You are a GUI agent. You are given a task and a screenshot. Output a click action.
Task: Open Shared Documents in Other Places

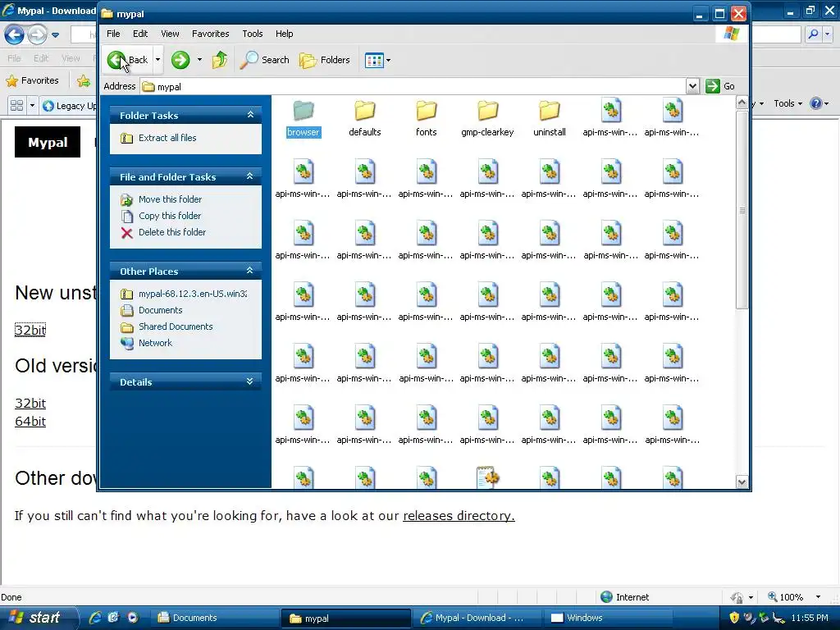(x=176, y=326)
